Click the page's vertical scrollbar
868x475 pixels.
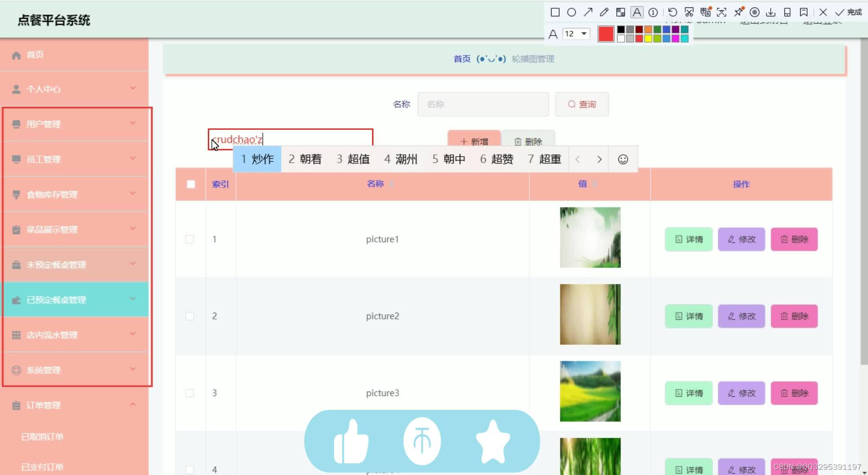(x=864, y=201)
